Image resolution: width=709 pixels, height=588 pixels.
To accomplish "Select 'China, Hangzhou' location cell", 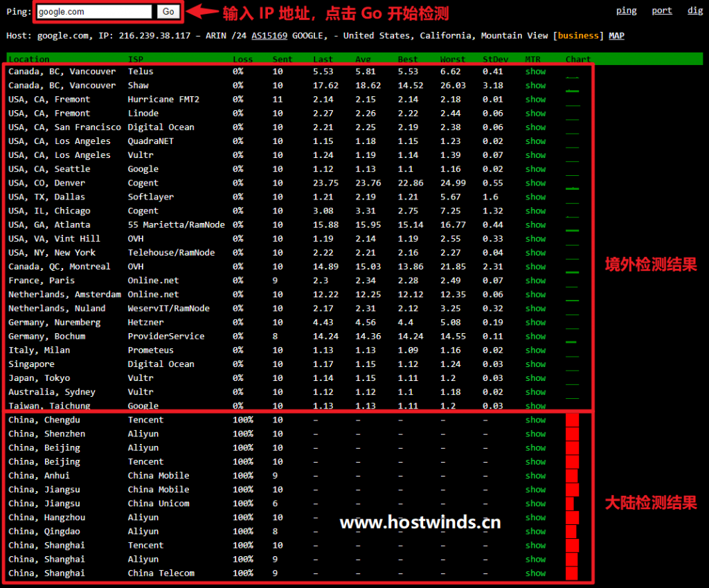I will pos(46,517).
